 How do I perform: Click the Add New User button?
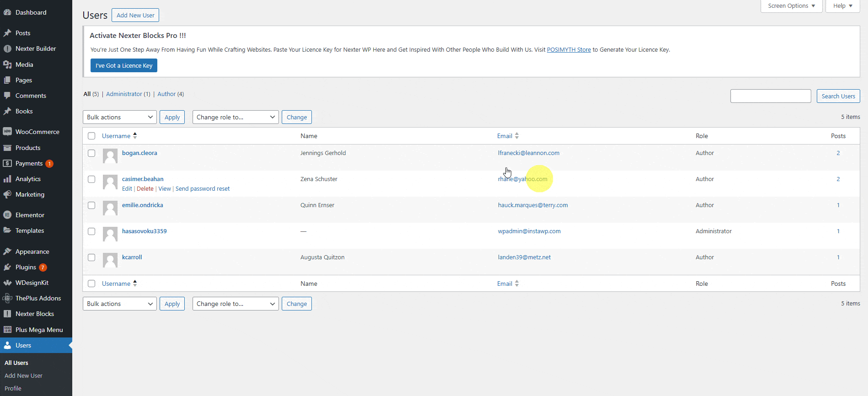coord(135,15)
